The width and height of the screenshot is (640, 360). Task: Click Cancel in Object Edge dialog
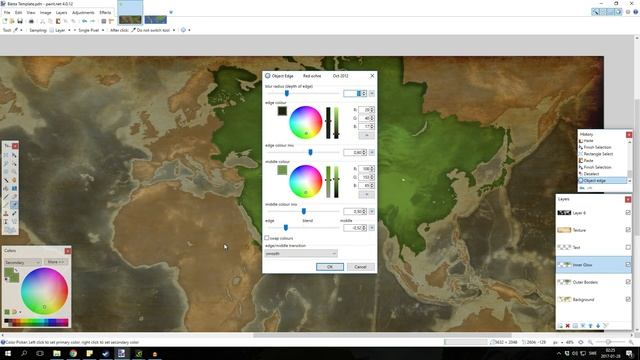tap(360, 267)
